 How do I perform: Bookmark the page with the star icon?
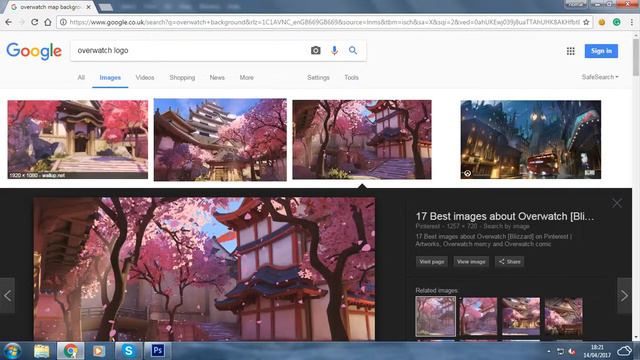586,22
